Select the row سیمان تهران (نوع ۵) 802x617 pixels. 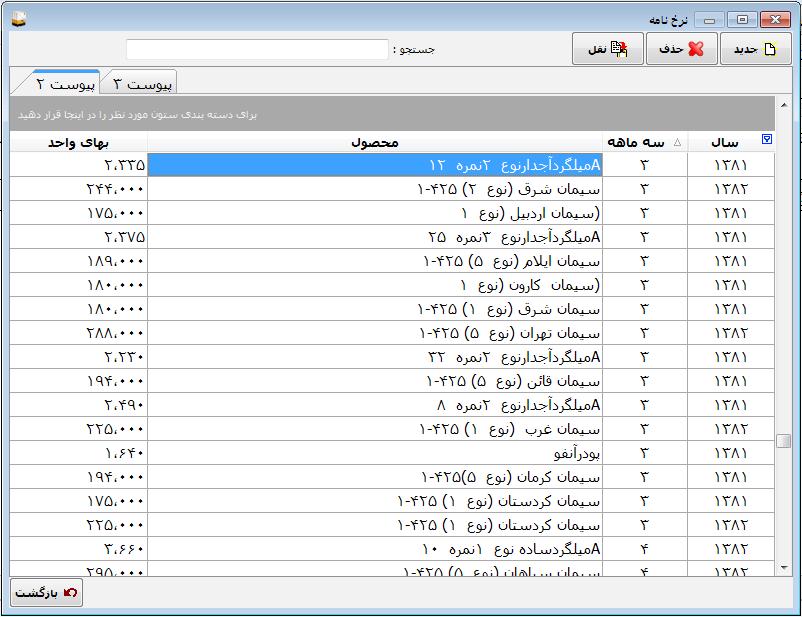click(x=392, y=333)
